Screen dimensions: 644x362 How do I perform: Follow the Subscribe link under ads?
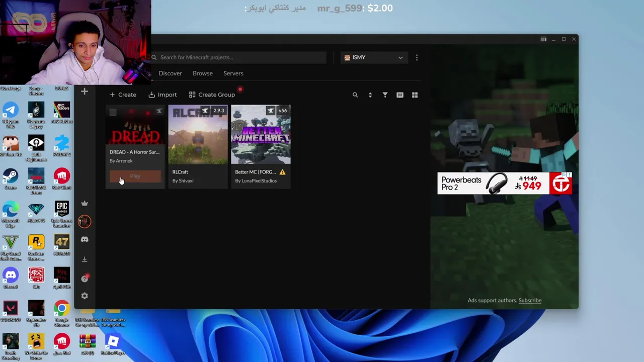530,300
